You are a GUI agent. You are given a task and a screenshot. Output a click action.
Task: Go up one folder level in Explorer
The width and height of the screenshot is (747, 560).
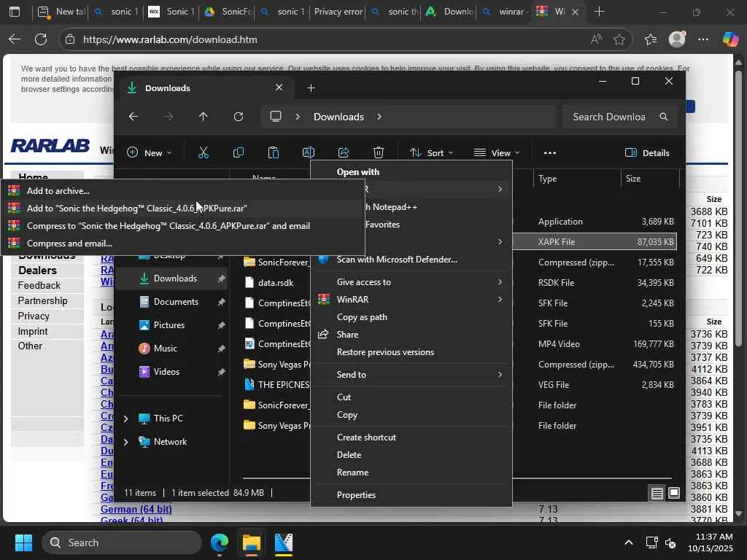(204, 117)
